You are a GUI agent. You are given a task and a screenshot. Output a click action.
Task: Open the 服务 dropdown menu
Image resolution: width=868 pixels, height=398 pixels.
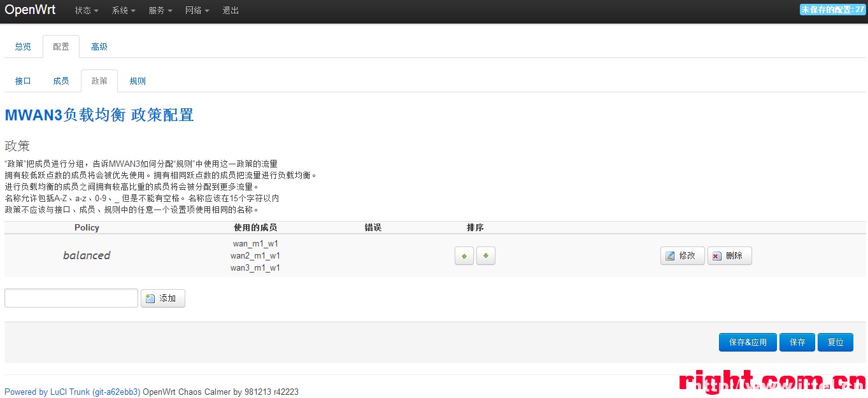[x=160, y=10]
